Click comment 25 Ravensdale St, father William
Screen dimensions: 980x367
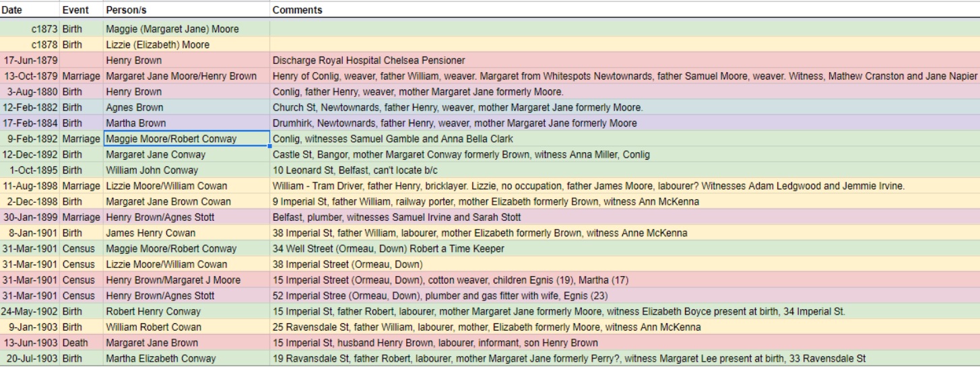(x=624, y=327)
